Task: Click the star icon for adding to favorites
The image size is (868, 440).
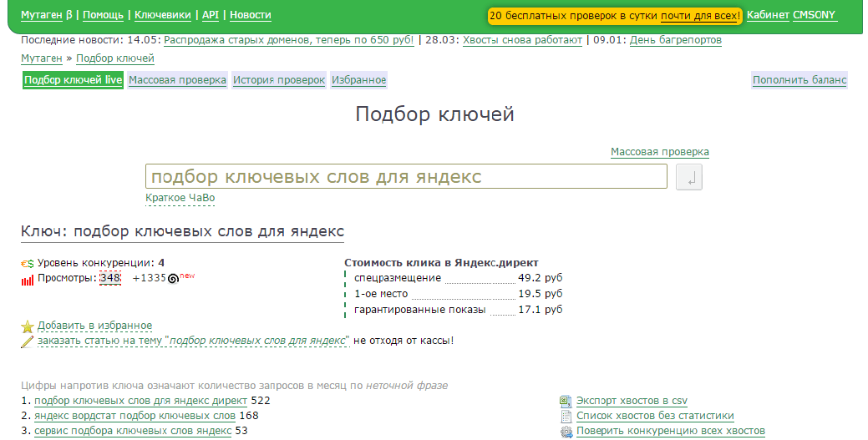Action: pos(28,326)
